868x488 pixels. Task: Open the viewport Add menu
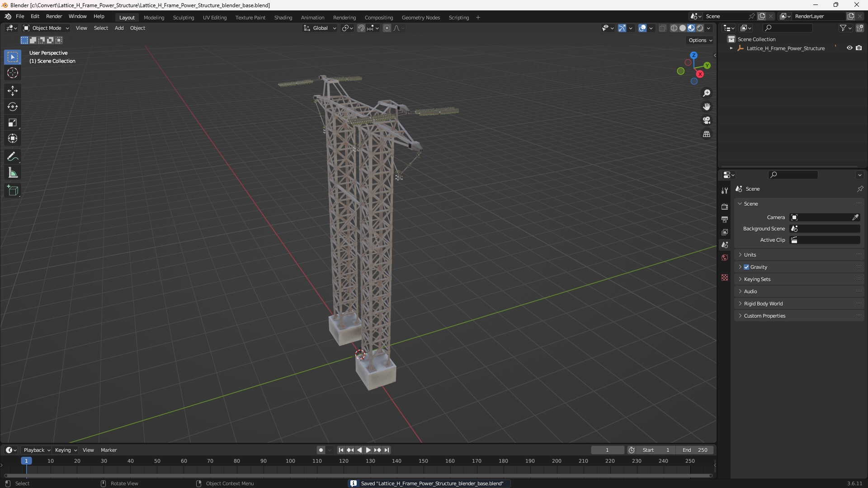(119, 28)
